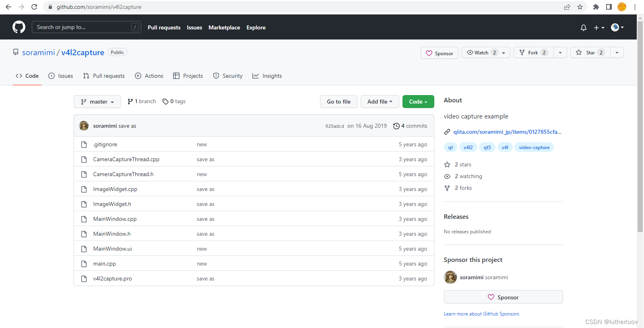This screenshot has height=328, width=644.
Task: Expand the Star lists arrow
Action: 617,52
